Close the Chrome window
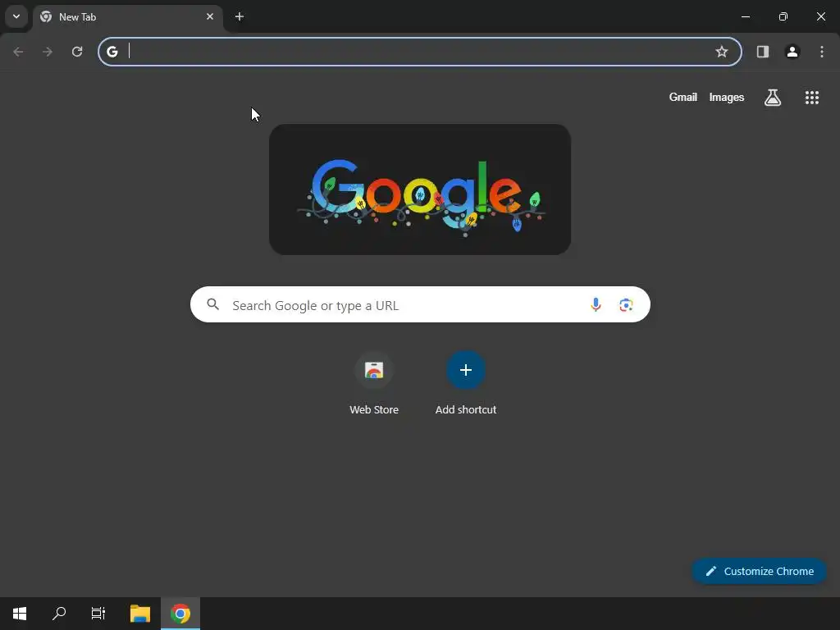Screen dimensions: 840x630 pos(820,16)
